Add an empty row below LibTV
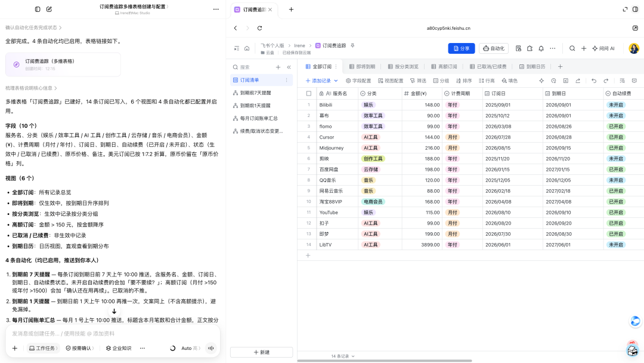The image size is (644, 363). click(x=308, y=256)
